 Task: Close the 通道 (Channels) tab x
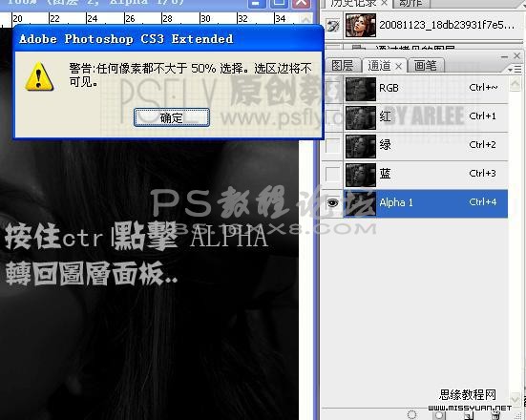click(398, 67)
